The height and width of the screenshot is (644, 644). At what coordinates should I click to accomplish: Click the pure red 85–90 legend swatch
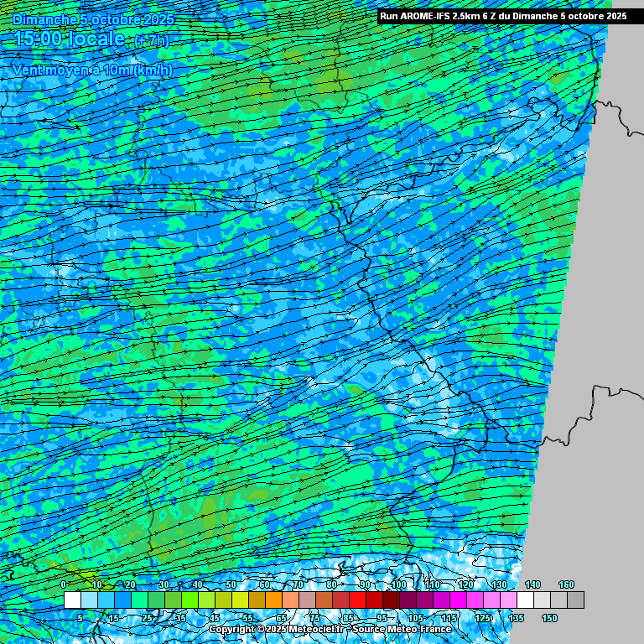(357, 600)
